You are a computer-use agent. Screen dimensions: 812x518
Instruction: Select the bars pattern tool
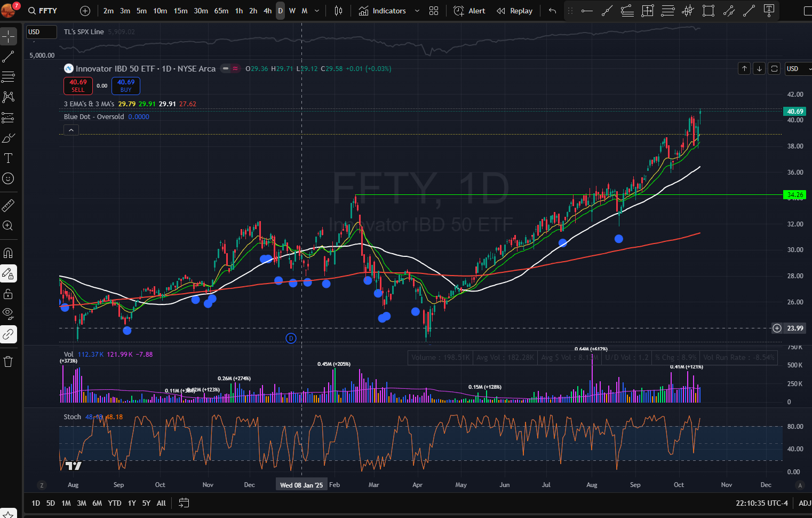click(688, 11)
